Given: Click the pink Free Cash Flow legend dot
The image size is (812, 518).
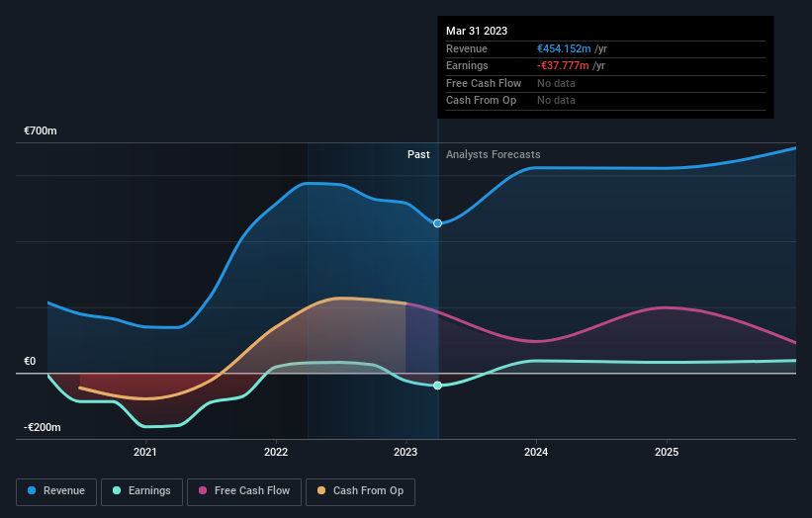Looking at the screenshot, I should click(x=203, y=490).
